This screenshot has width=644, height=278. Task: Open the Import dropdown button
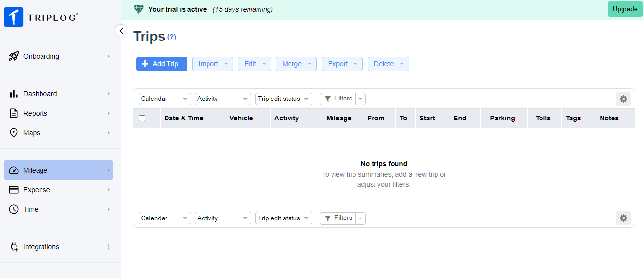pos(213,64)
